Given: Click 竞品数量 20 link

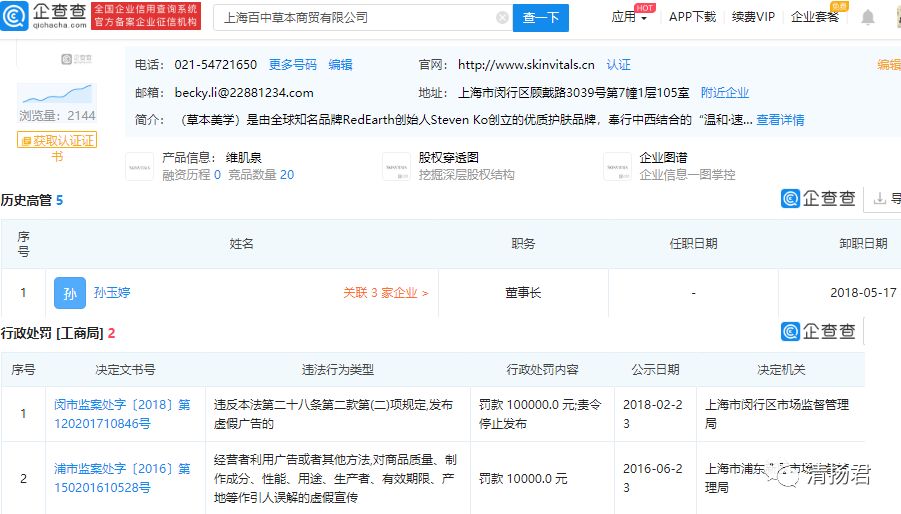Looking at the screenshot, I should (x=261, y=175).
